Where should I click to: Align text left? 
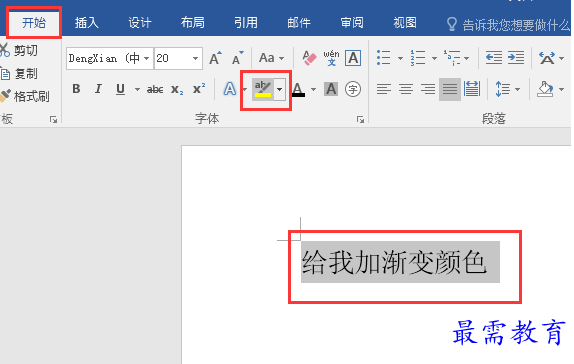384,89
